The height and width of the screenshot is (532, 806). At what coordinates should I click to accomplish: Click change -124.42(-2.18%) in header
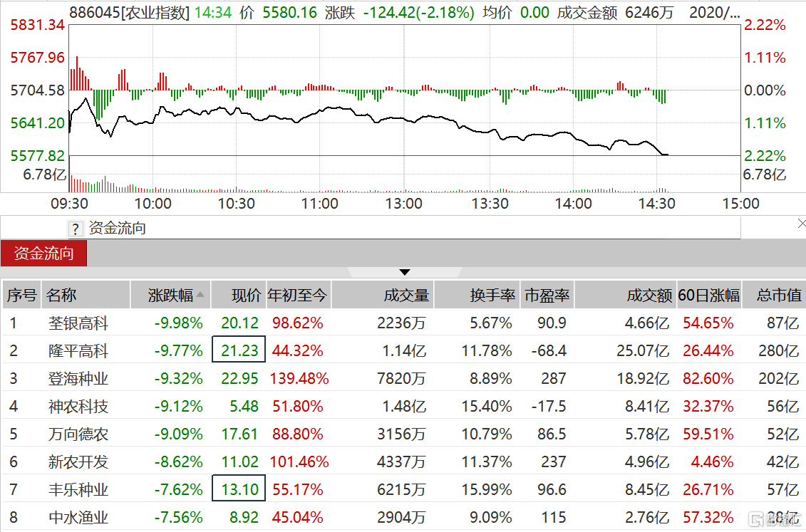[x=419, y=12]
